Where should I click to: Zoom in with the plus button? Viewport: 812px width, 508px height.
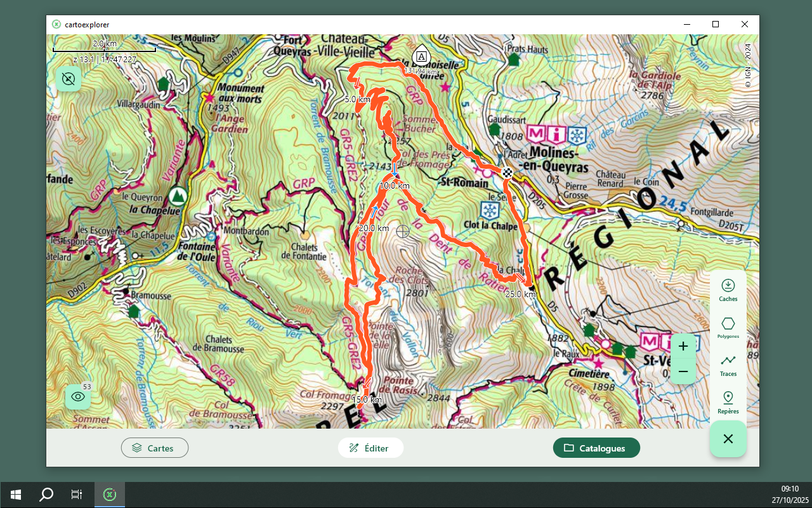(683, 346)
